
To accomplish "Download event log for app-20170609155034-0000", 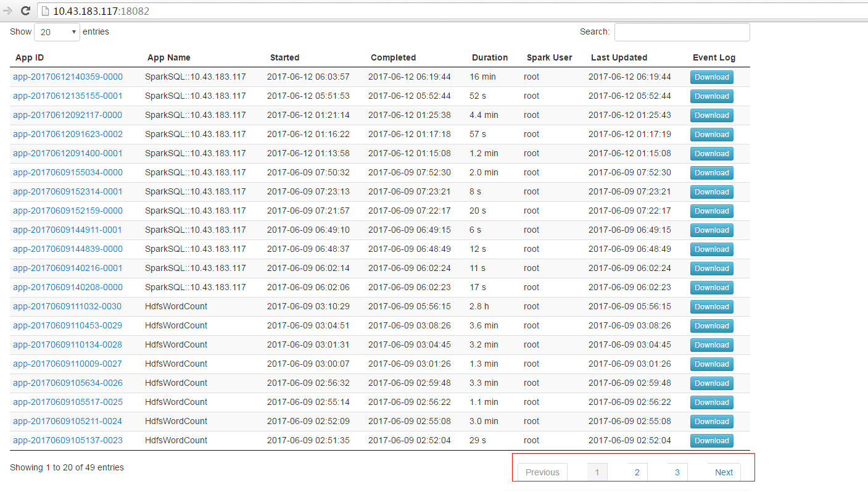I will [712, 173].
